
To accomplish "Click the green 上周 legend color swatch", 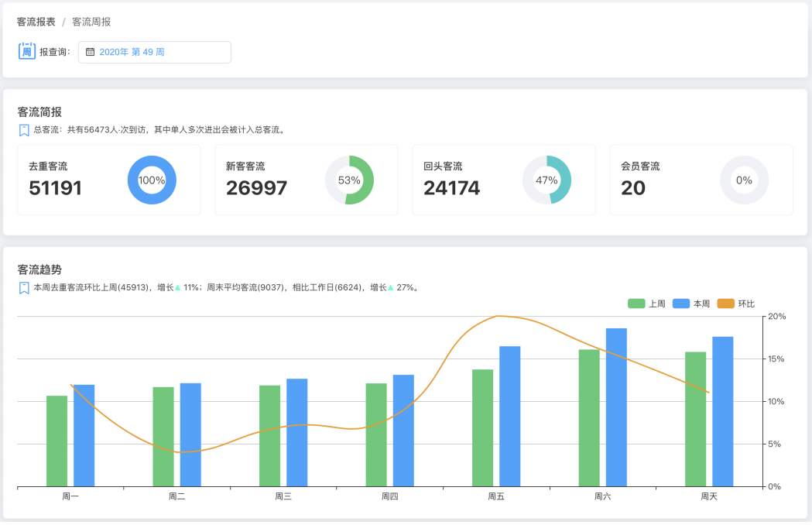I will 636,304.
